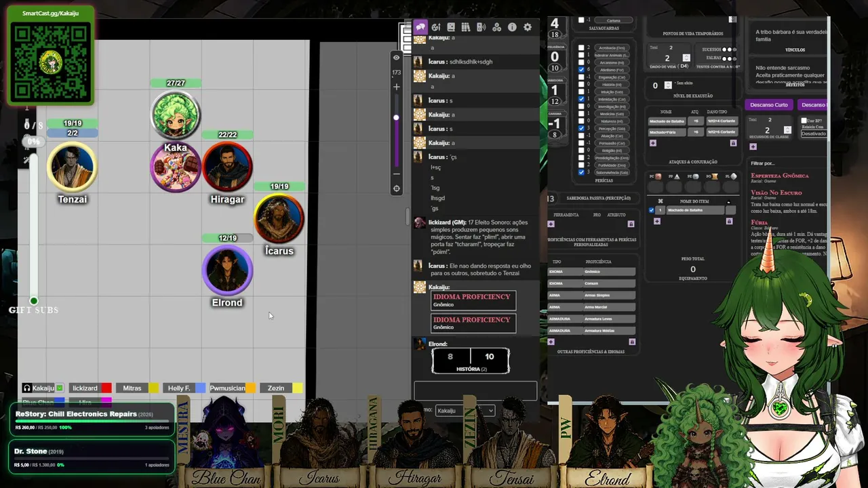Toggle lock icon in other proficiencies section
Screen dimensions: 868x488
tap(632, 342)
